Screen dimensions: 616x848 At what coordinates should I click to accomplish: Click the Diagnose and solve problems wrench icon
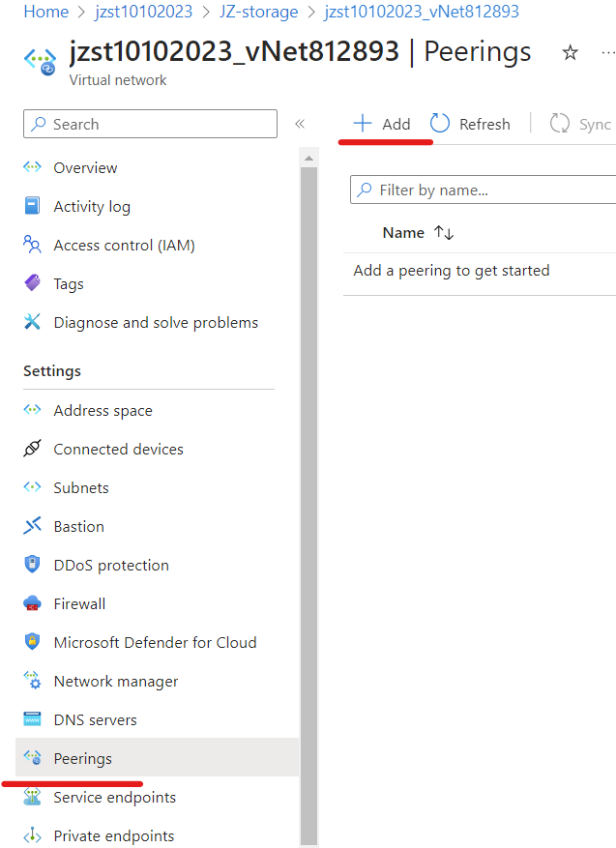tap(33, 322)
